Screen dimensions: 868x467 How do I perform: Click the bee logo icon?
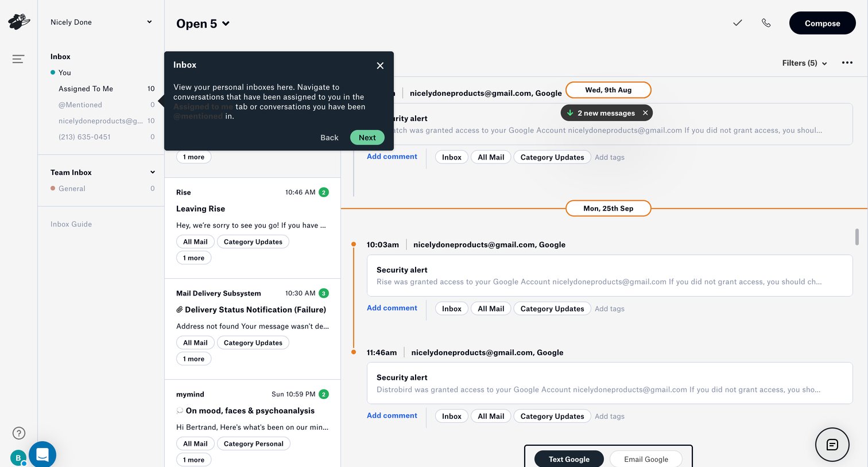pos(19,22)
